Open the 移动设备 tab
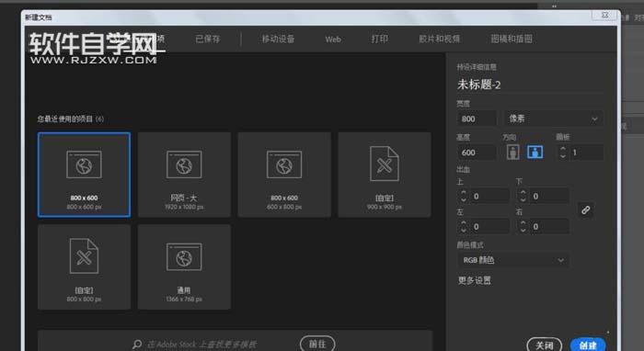 tap(278, 39)
